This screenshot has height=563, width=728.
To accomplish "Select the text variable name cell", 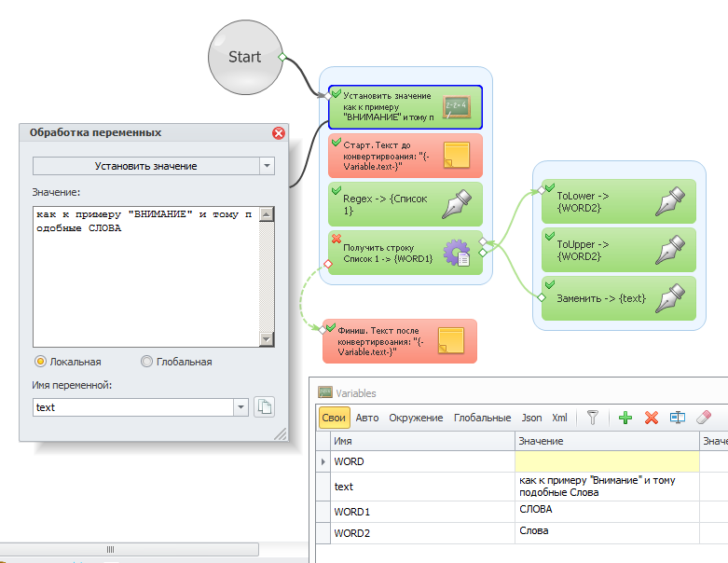I will 422,487.
